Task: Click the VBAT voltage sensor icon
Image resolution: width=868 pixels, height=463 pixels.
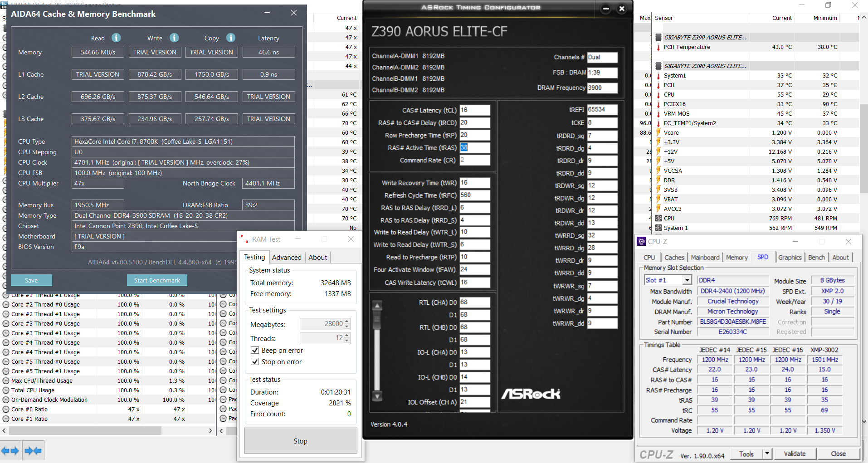Action: pos(658,200)
